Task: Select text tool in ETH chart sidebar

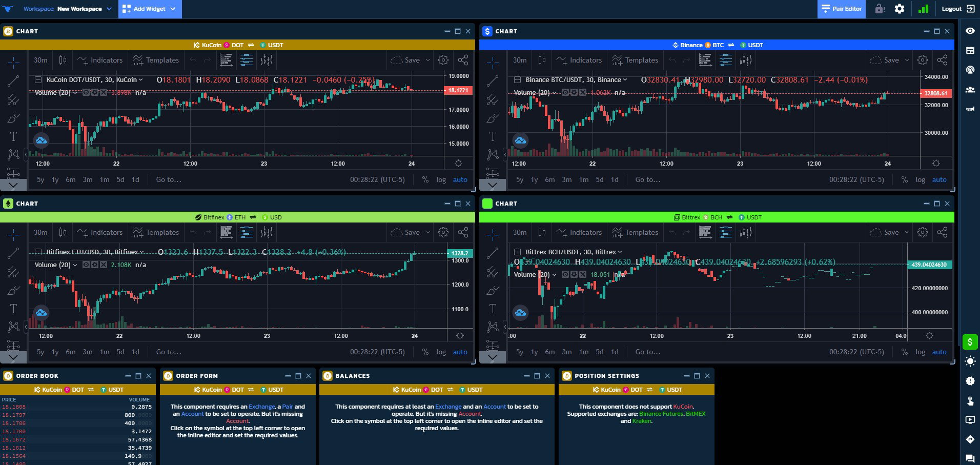Action: tap(13, 309)
